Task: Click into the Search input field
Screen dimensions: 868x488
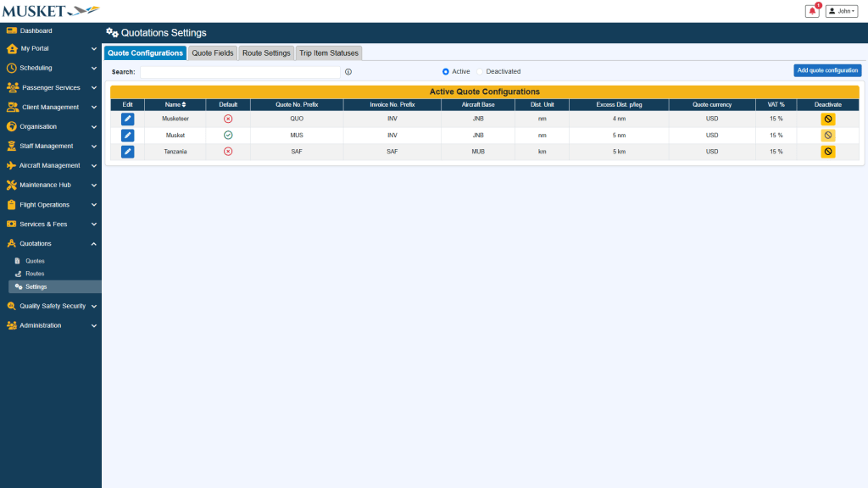Action: click(240, 72)
